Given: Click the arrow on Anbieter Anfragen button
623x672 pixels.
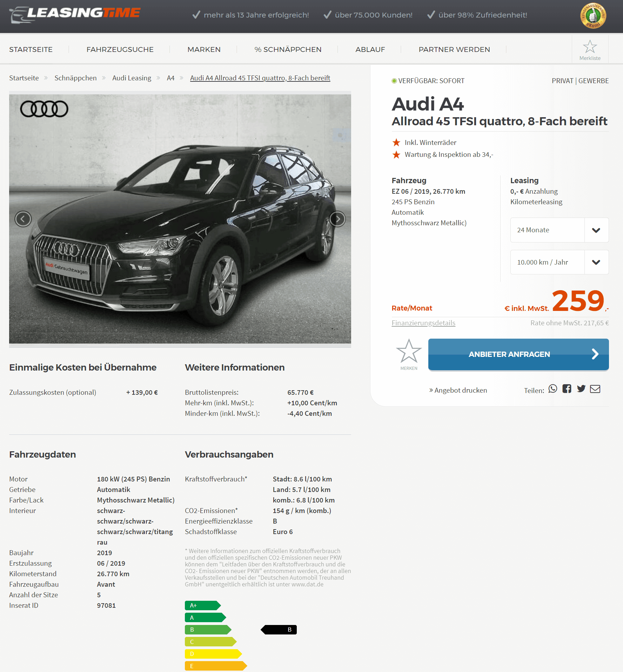Looking at the screenshot, I should click(595, 354).
